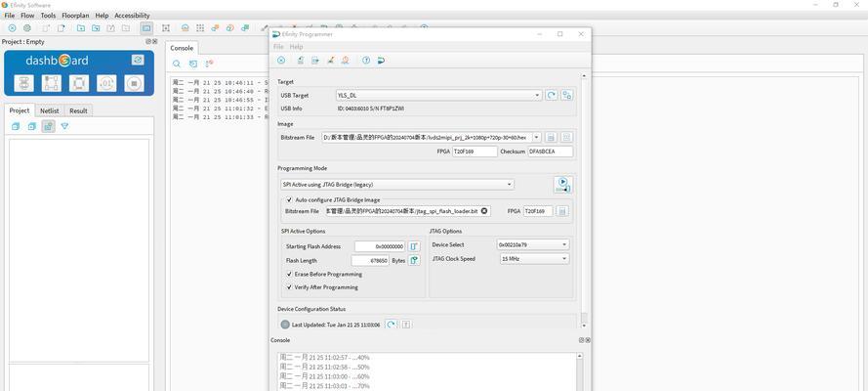Select the Project tab
868x391 pixels.
click(20, 110)
